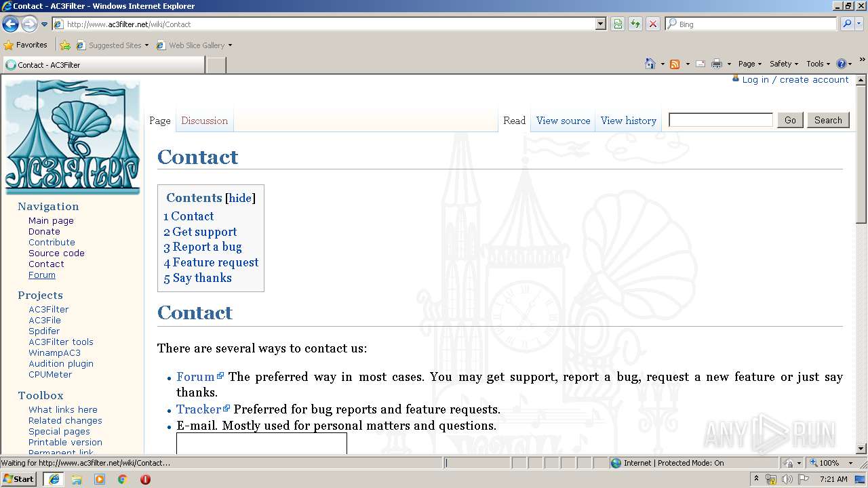
Task: Open What links here toolbox link
Action: point(63,409)
